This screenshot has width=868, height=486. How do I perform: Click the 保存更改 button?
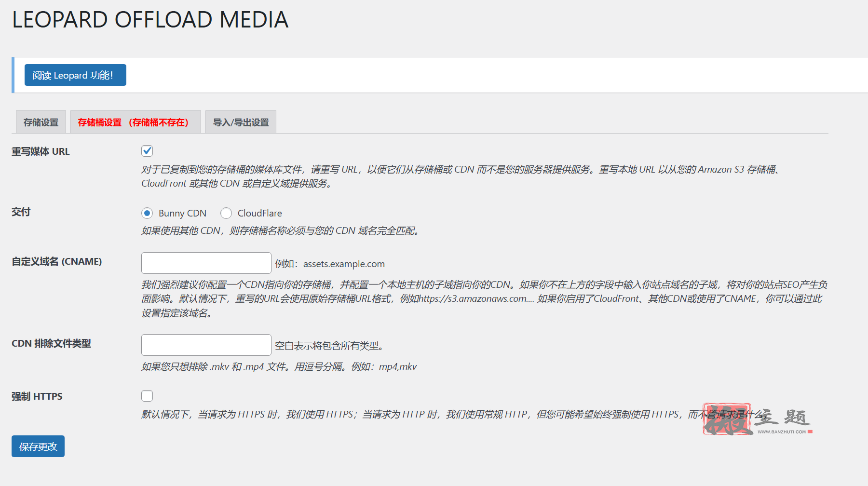click(x=38, y=446)
